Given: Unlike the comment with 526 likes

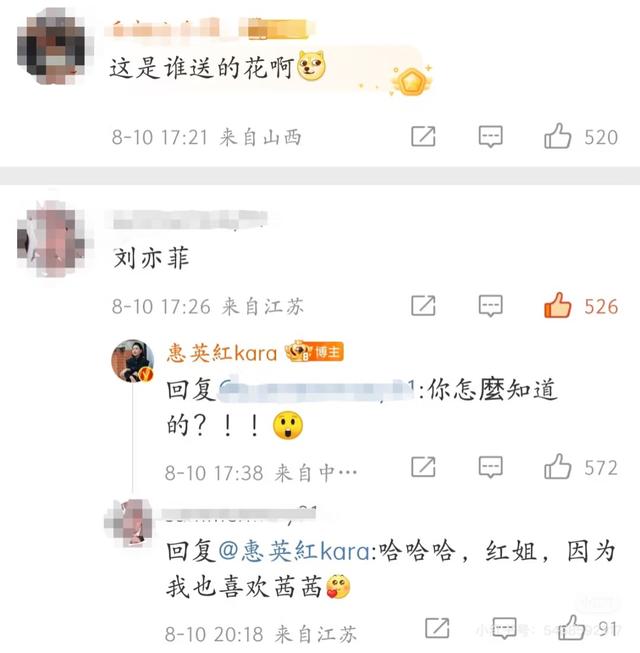Looking at the screenshot, I should point(557,305).
